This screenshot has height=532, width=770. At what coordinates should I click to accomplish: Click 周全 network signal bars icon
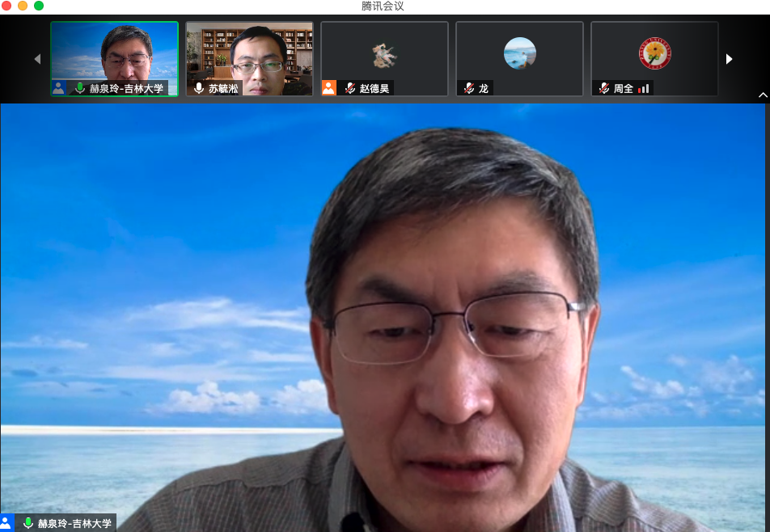pyautogui.click(x=644, y=88)
